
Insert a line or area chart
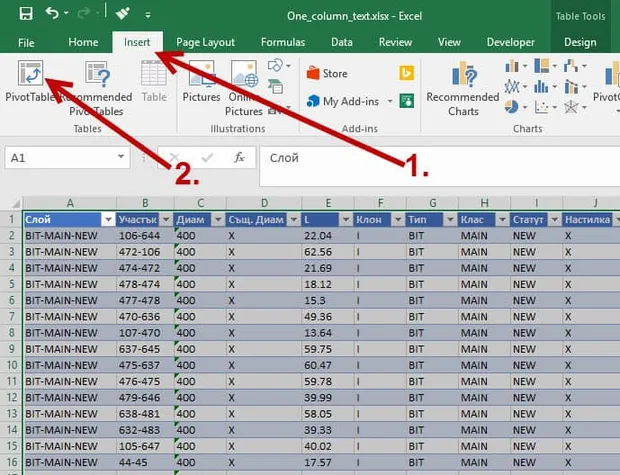click(516, 86)
